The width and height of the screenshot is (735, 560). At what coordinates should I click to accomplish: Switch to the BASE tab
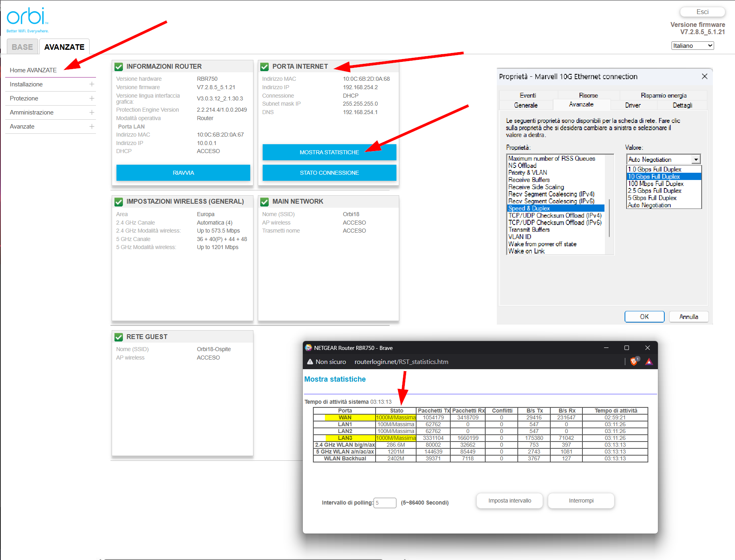tap(22, 47)
